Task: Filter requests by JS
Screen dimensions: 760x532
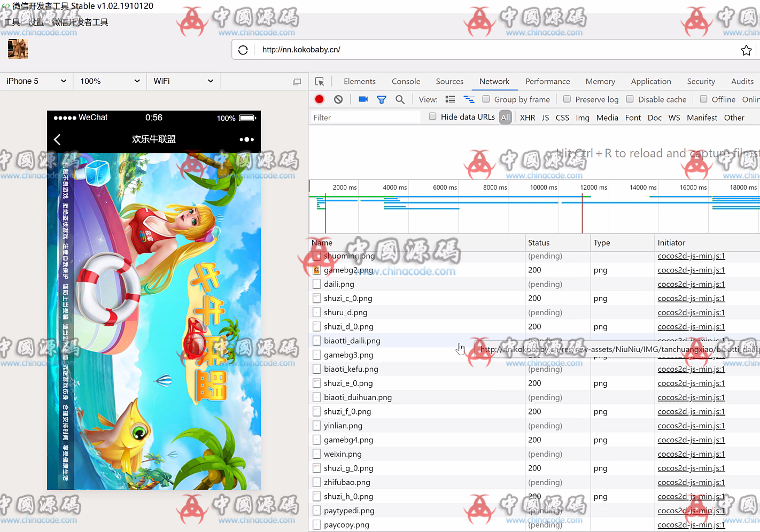Action: pyautogui.click(x=545, y=118)
